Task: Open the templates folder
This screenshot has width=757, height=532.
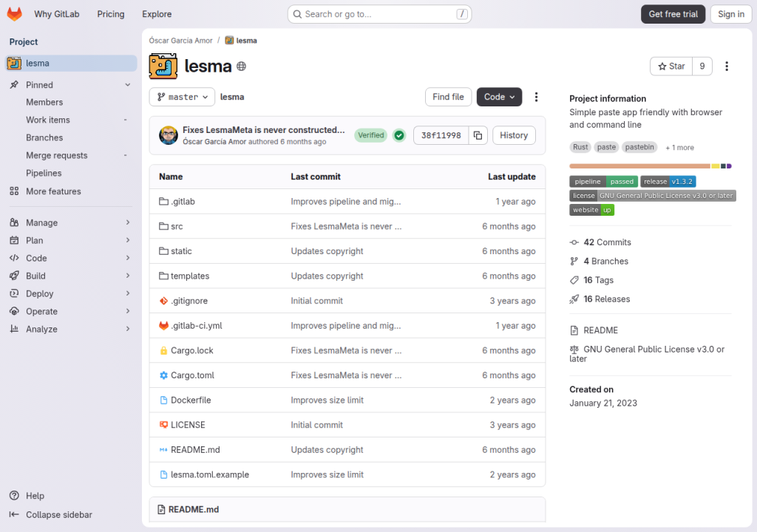Action: click(x=190, y=276)
